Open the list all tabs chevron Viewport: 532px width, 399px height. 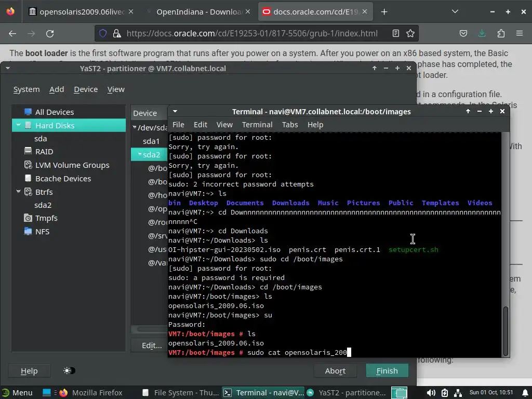click(455, 11)
